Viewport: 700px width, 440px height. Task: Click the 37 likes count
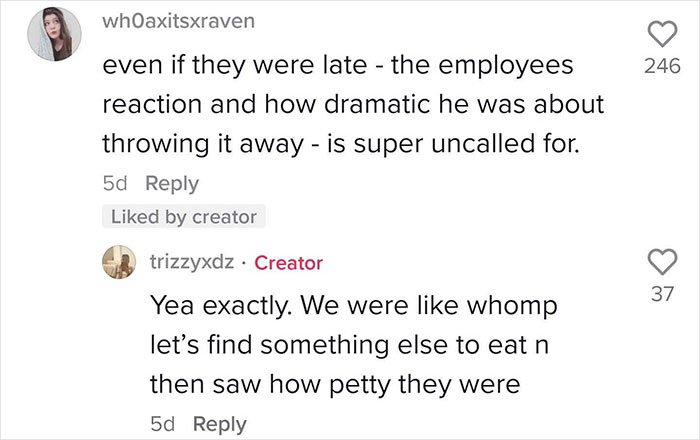tap(661, 294)
